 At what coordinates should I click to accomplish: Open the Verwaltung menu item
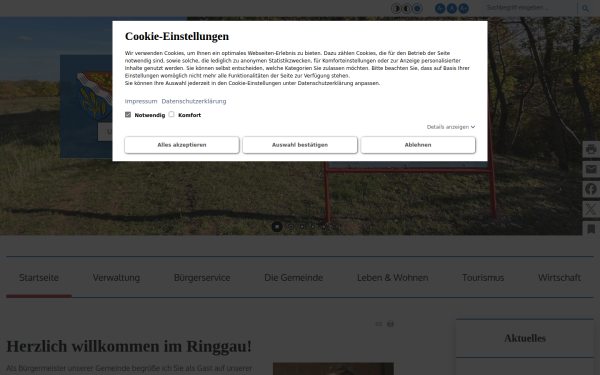[x=116, y=278]
